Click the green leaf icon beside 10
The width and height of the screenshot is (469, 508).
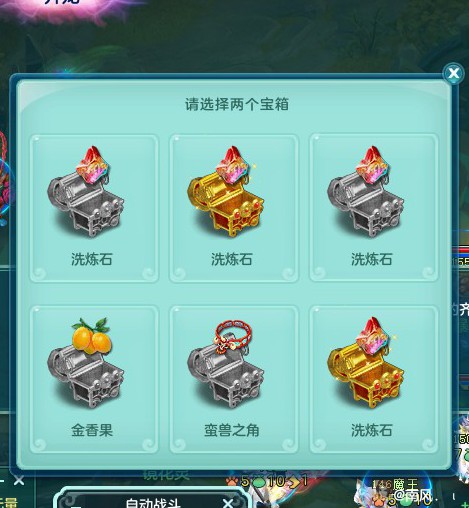coord(259,482)
